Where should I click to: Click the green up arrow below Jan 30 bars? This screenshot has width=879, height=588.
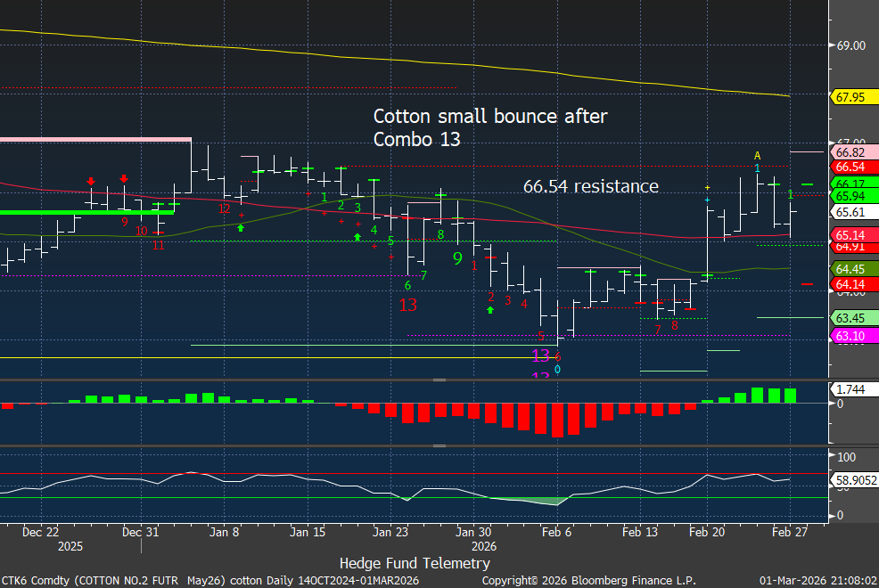pyautogui.click(x=490, y=310)
